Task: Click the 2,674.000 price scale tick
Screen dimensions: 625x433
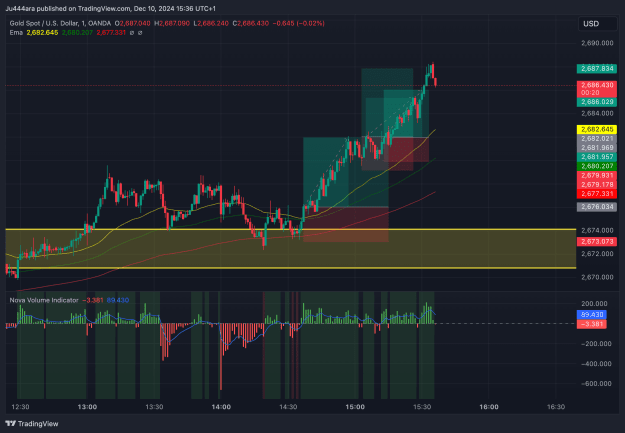Action: 597,230
